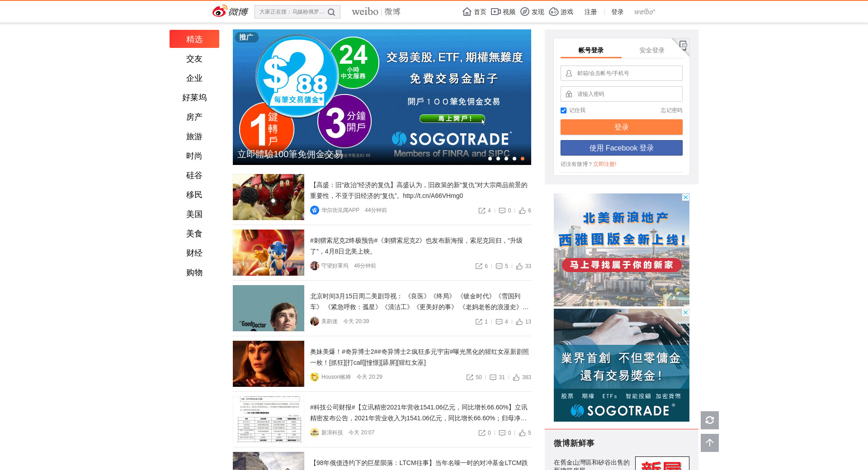Click the QR code login corner icon
This screenshot has width=868, height=470.
click(x=683, y=45)
